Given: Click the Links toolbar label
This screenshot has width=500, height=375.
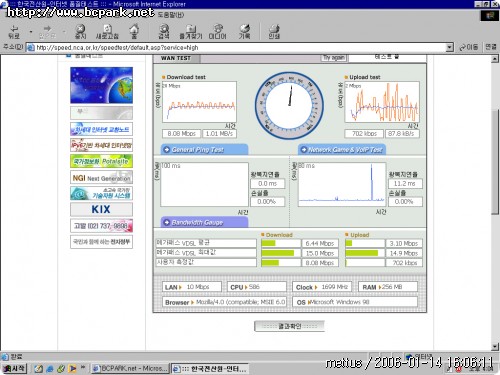Looking at the screenshot, I should 491,47.
